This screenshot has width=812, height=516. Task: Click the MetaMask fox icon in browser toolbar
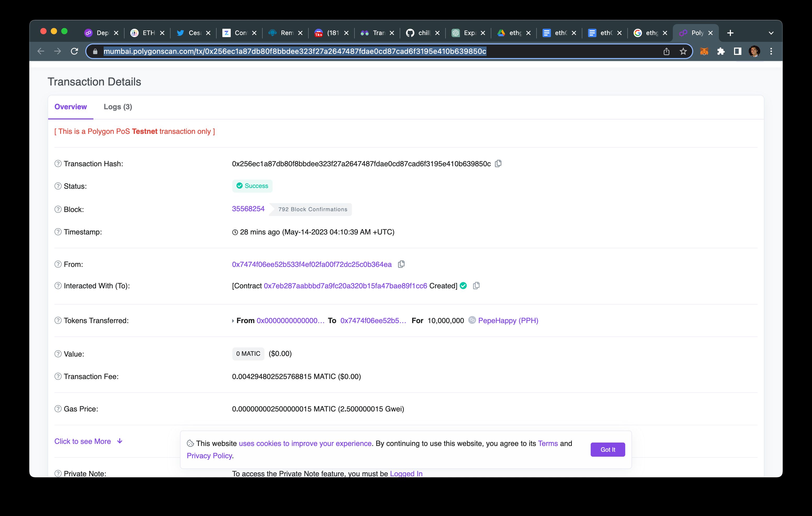[705, 51]
